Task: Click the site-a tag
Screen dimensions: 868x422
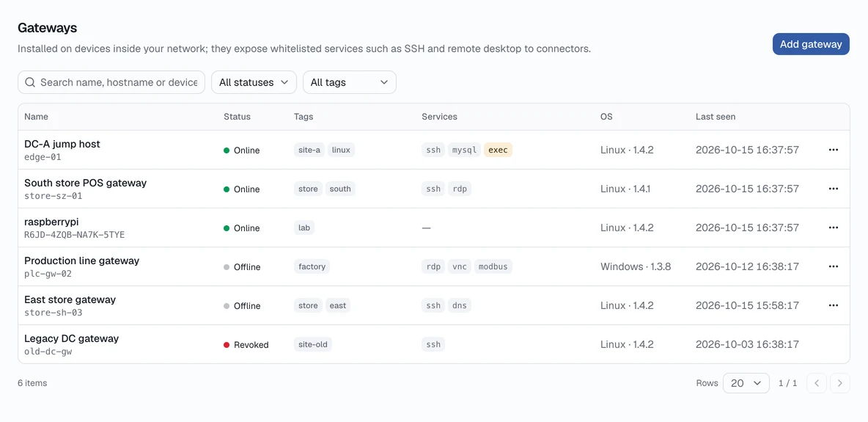Action: [309, 150]
